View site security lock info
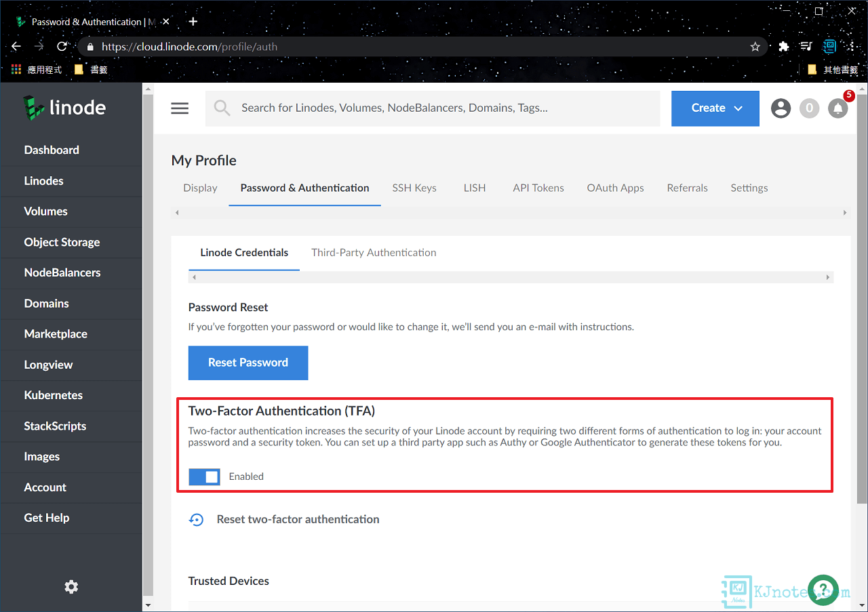 90,47
